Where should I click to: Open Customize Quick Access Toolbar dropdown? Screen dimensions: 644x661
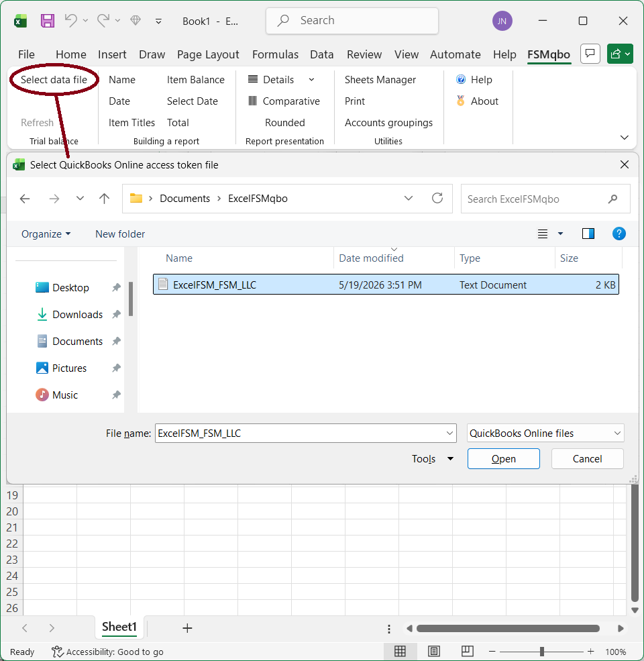click(x=158, y=21)
